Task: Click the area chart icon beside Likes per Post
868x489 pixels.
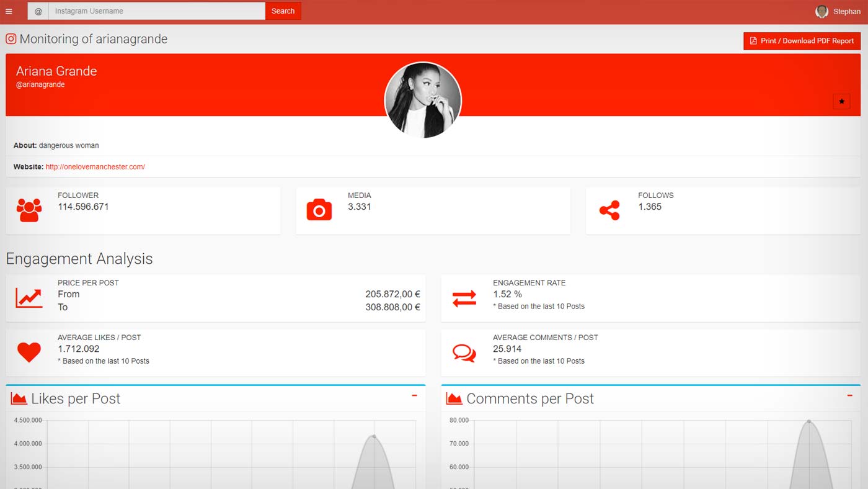Action: click(x=19, y=398)
